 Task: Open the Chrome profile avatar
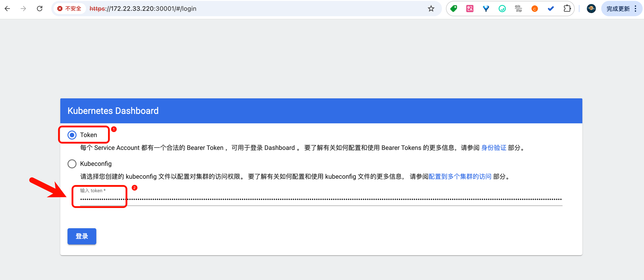pos(591,9)
